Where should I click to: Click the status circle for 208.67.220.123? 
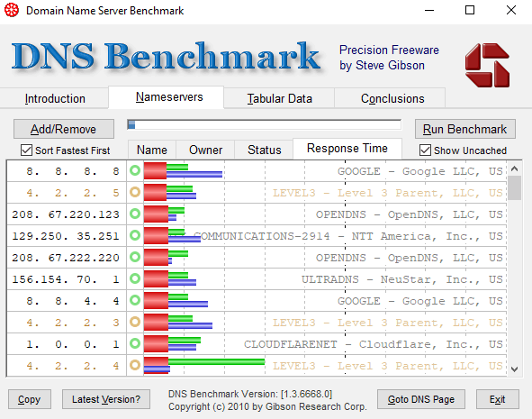point(135,214)
